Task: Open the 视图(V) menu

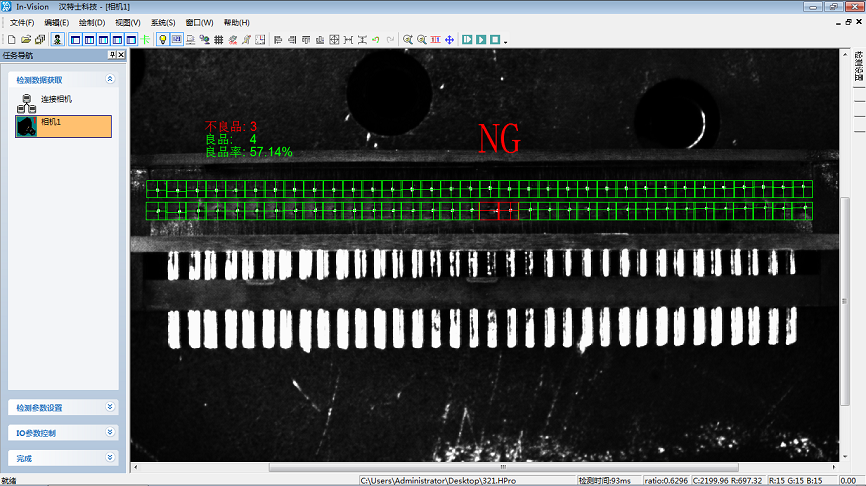Action: point(128,22)
